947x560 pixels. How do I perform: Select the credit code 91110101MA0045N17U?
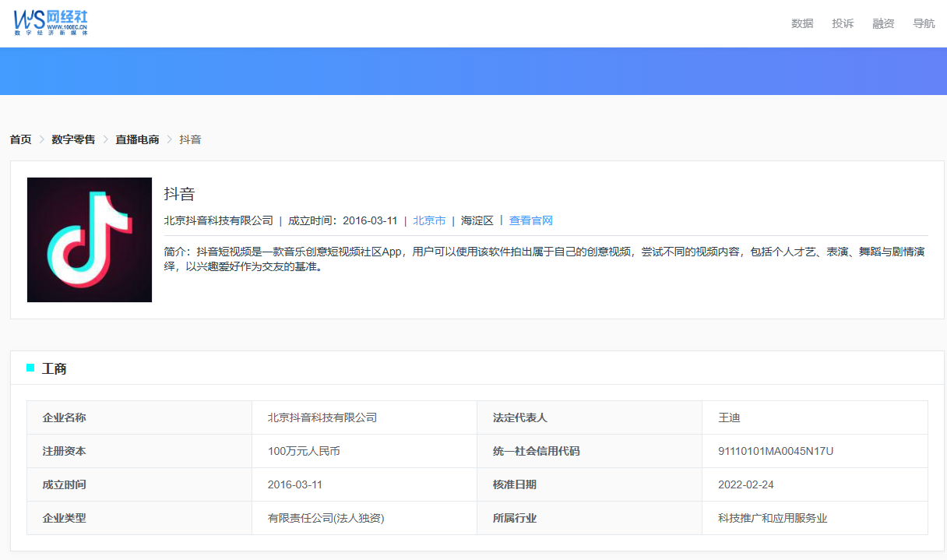[776, 451]
